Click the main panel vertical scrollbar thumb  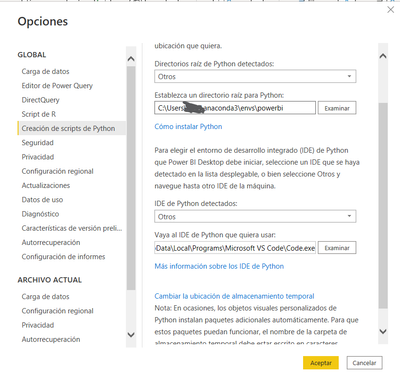383,206
